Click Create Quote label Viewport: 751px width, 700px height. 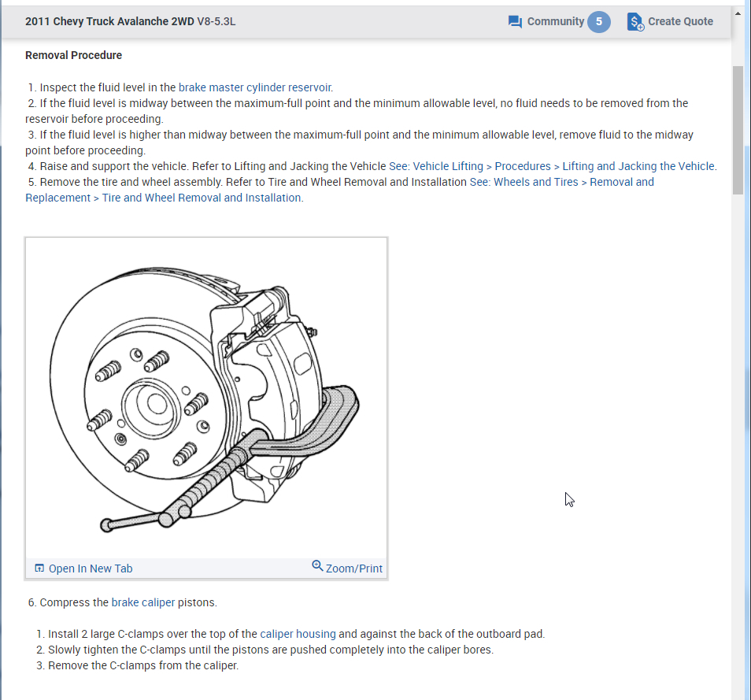click(680, 21)
